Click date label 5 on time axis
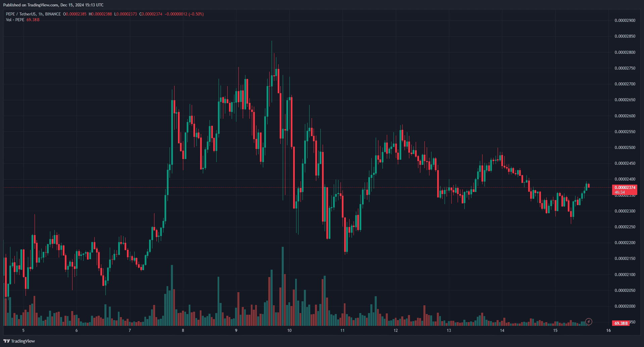 click(24, 331)
